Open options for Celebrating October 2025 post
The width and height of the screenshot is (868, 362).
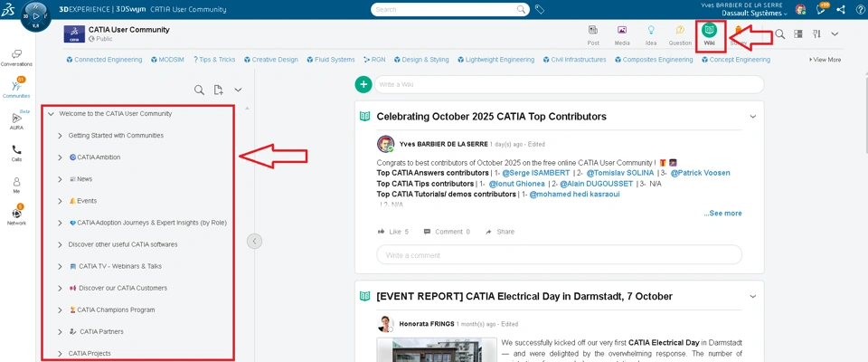pos(752,117)
